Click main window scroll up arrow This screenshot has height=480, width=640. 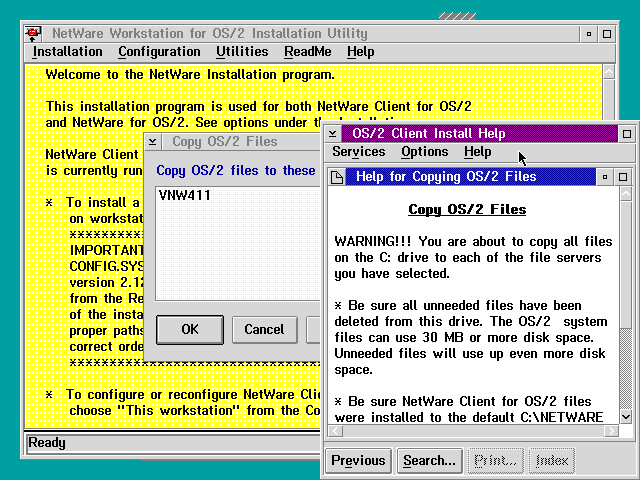pyautogui.click(x=609, y=72)
